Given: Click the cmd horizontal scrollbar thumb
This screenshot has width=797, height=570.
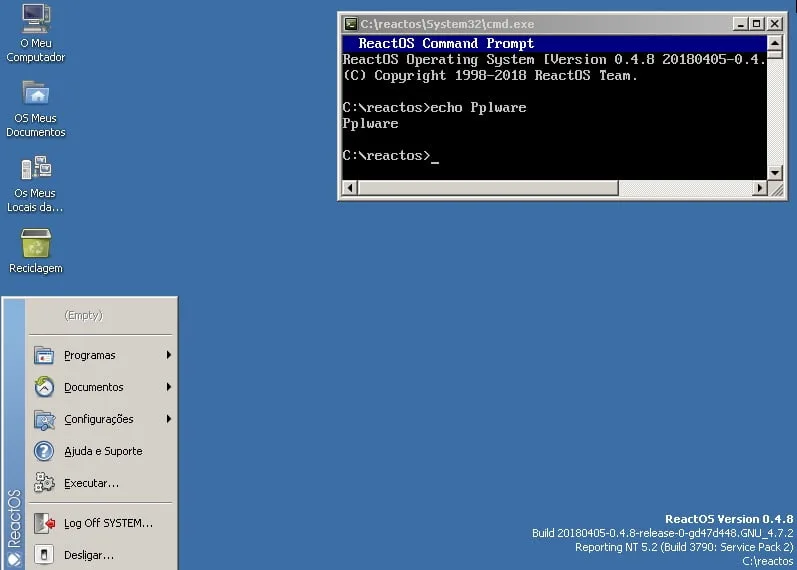Looking at the screenshot, I should pyautogui.click(x=488, y=188).
